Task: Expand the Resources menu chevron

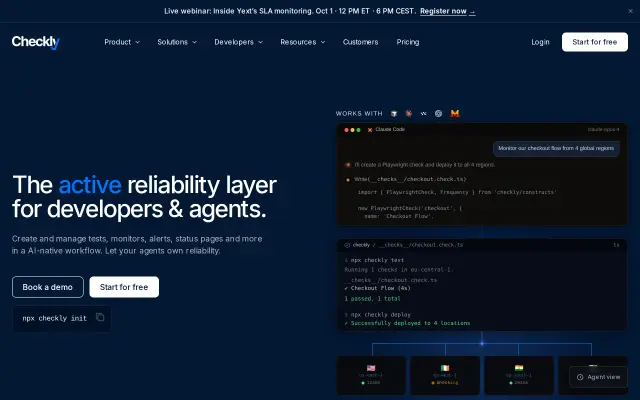Action: pyautogui.click(x=323, y=42)
